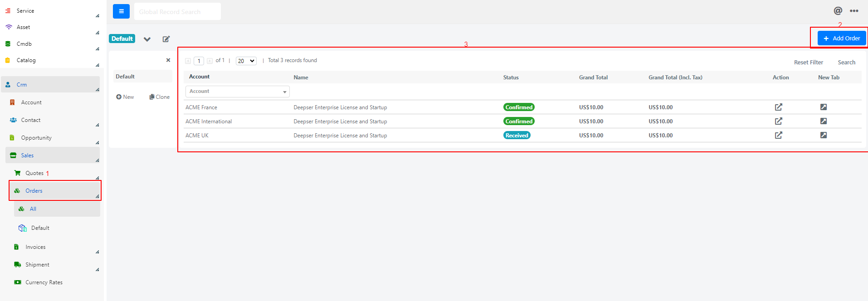
Task: Select Default under Orders in sidebar
Action: point(40,228)
